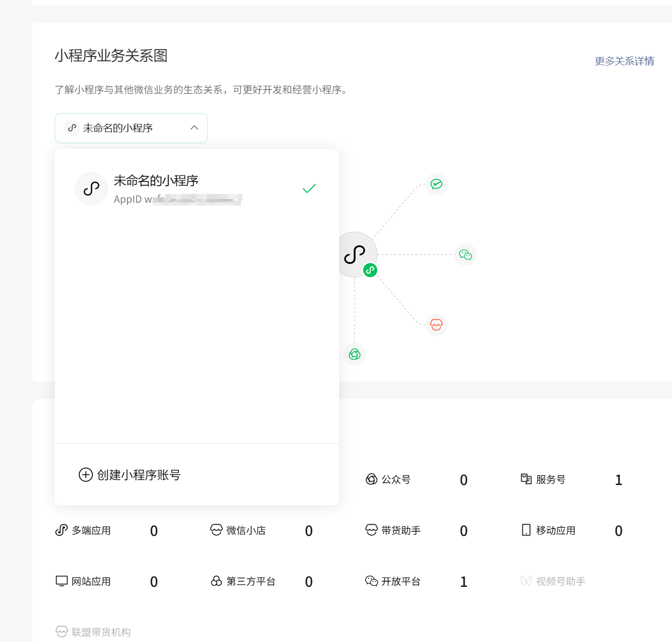Screen dimensions: 672x642
Task: Click the central mini program node in the graph
Action: pyautogui.click(x=355, y=255)
